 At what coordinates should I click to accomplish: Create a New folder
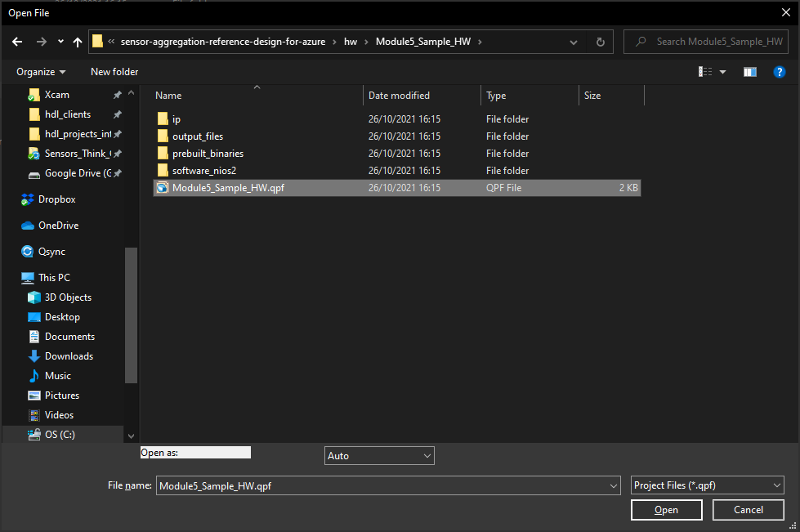pyautogui.click(x=114, y=72)
